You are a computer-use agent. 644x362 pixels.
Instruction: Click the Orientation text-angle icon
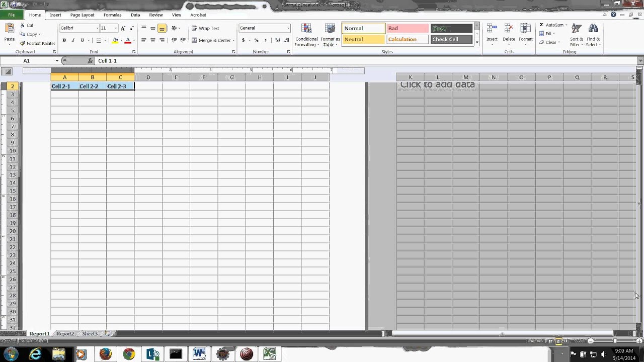click(x=175, y=28)
